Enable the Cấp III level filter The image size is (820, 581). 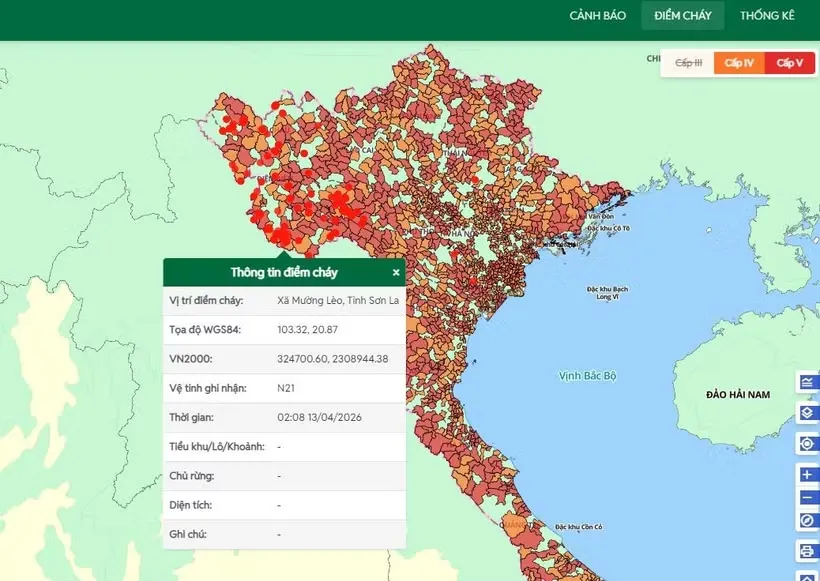(x=688, y=63)
